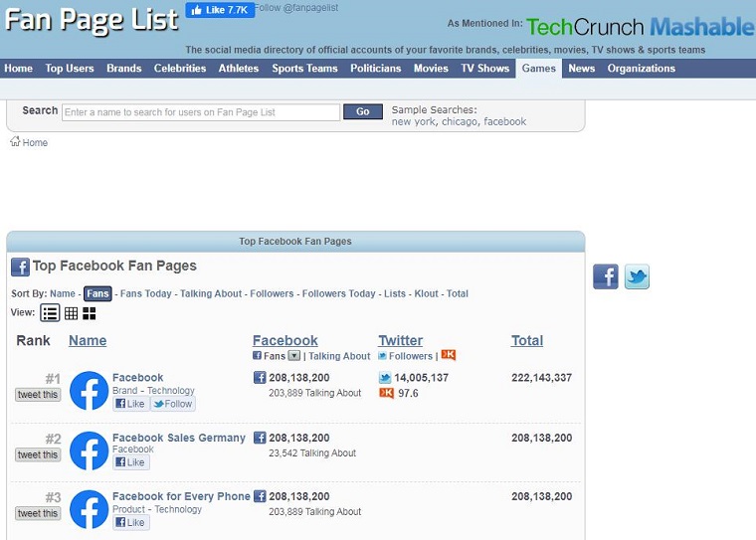Like the Fan Page List page (7.7K)
This screenshot has width=756, height=540.
(x=220, y=10)
